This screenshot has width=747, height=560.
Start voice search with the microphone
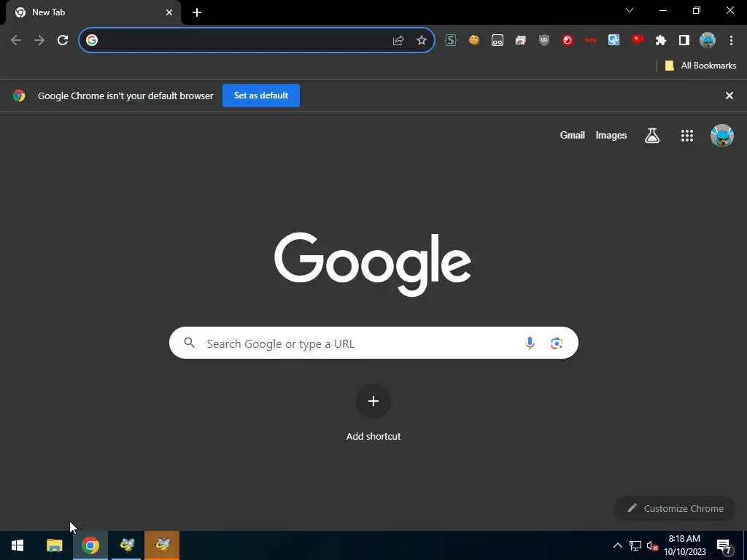coord(530,343)
